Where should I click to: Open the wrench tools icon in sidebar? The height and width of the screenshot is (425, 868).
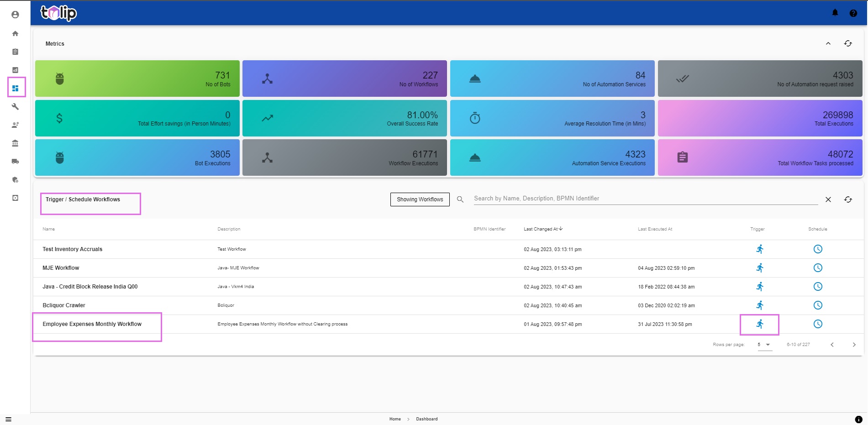click(x=15, y=106)
